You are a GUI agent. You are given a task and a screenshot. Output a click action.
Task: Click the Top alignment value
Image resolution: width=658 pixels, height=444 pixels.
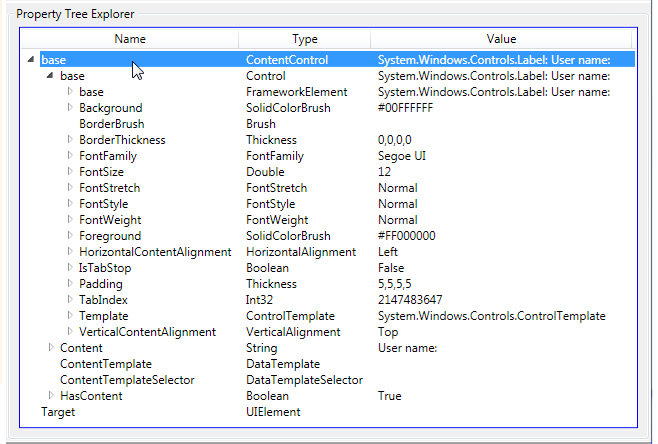click(x=388, y=332)
